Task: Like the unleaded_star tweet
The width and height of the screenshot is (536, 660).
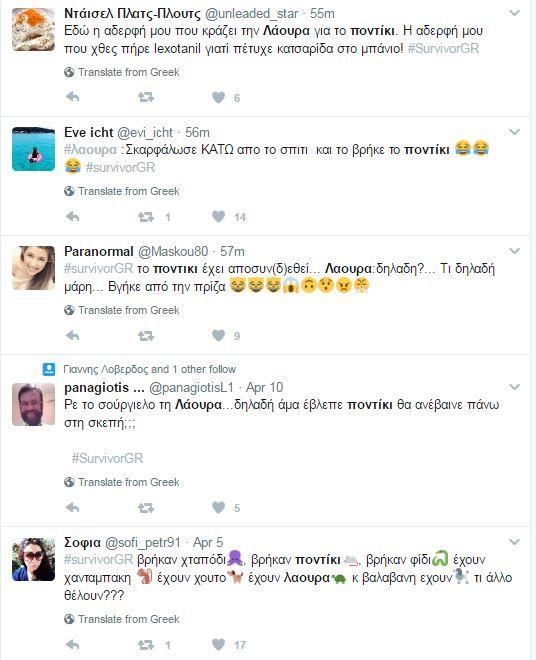Action: [x=219, y=98]
